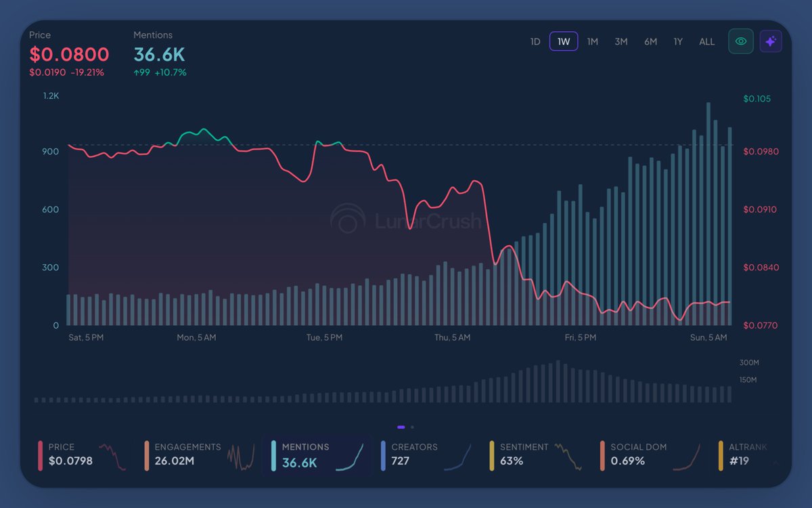Click the second pagination dot below chart

(x=412, y=427)
